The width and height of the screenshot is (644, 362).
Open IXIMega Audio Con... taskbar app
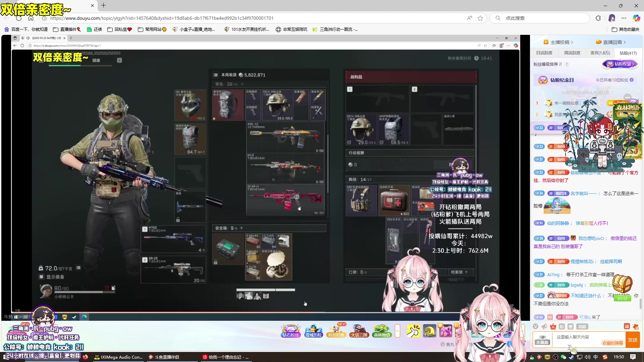[x=119, y=357]
